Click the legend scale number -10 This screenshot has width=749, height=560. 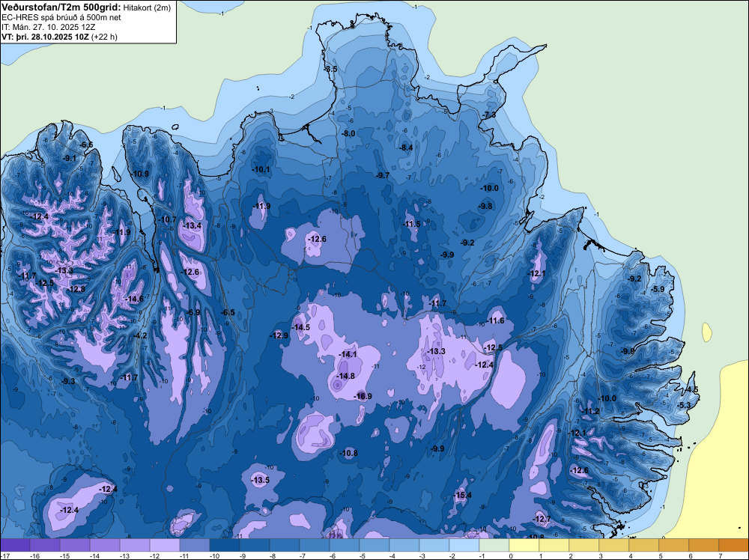click(214, 556)
